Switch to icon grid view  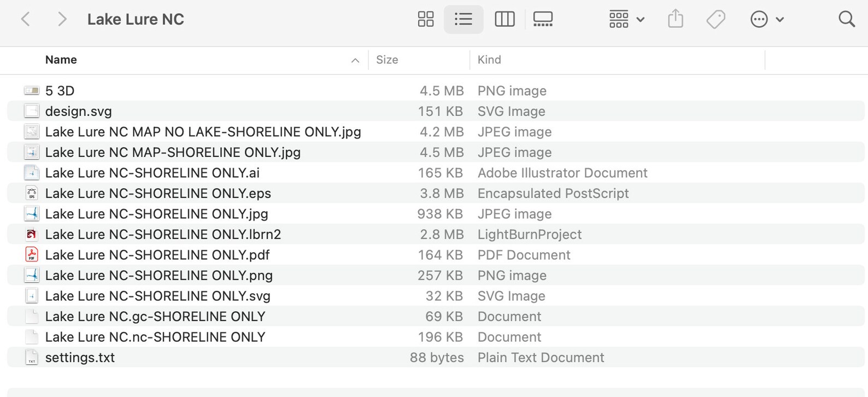click(425, 19)
